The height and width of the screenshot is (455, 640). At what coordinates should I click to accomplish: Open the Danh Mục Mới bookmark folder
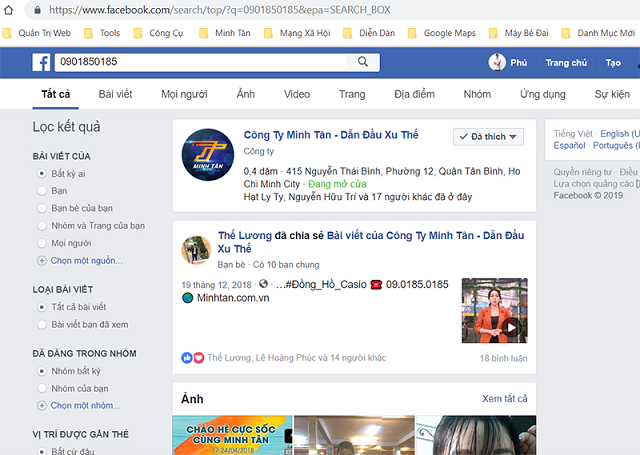coord(598,33)
